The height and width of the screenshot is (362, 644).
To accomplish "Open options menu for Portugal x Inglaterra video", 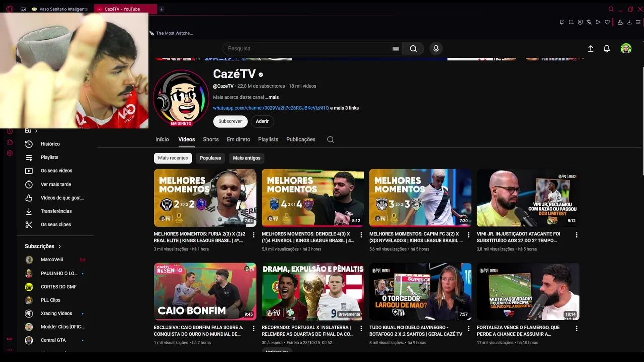I will click(361, 328).
